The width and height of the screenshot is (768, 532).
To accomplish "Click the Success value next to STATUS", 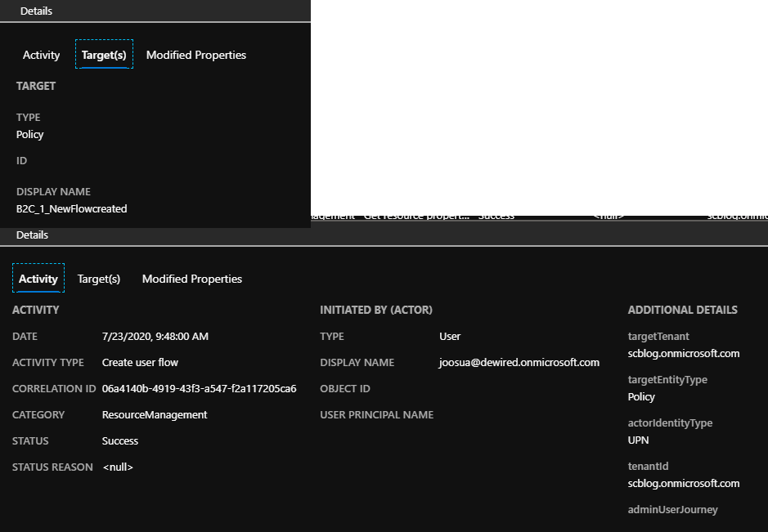I will click(120, 440).
